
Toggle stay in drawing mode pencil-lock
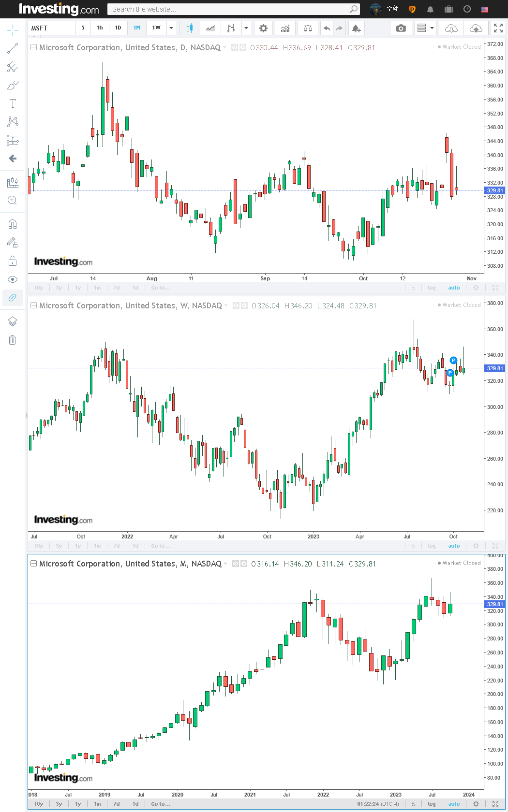[x=13, y=242]
